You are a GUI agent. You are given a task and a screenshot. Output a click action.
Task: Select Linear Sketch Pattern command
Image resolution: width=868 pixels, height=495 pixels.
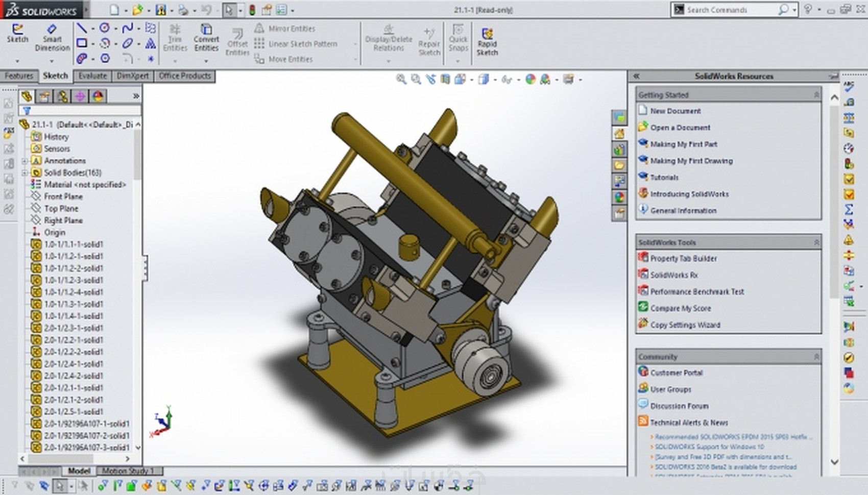tap(296, 44)
